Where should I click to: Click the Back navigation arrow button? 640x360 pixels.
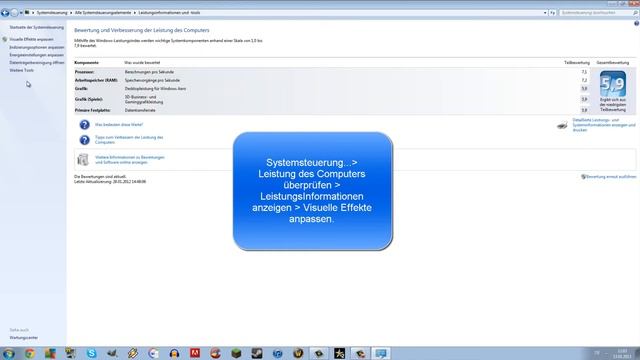[5, 13]
